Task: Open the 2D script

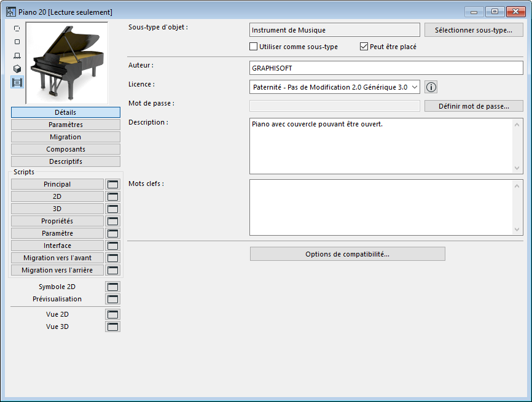Action: tap(57, 196)
